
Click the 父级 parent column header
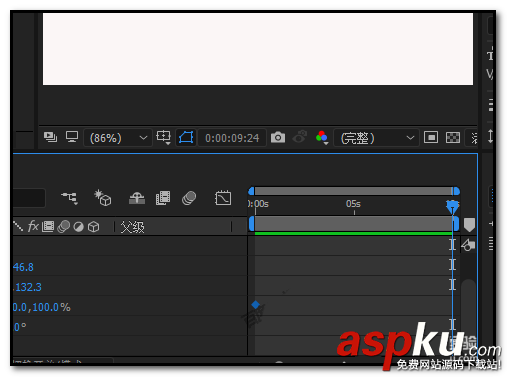tap(132, 227)
